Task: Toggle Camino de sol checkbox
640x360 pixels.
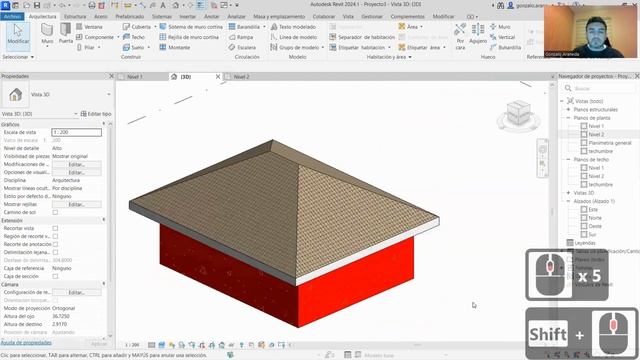Action: [x=55, y=212]
